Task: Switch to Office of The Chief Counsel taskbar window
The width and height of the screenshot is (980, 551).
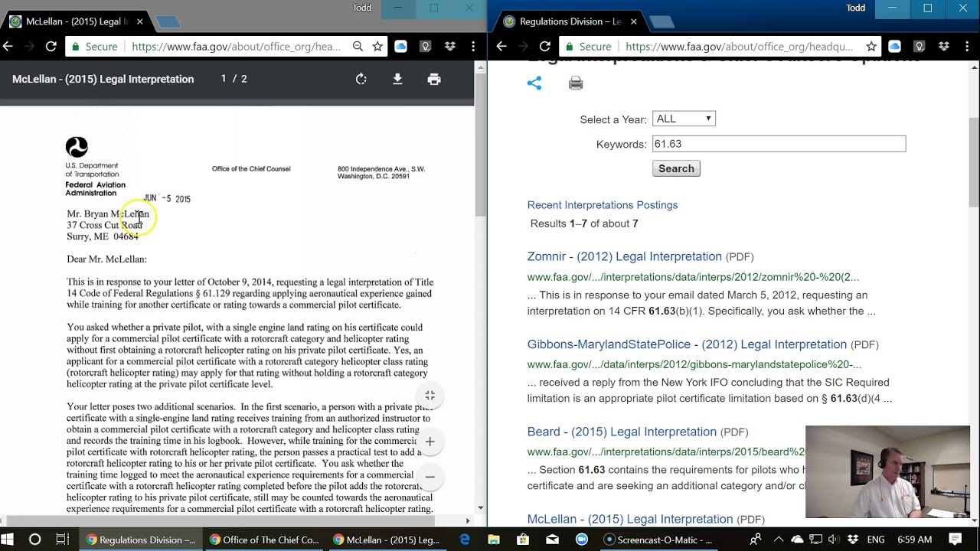Action: (264, 540)
